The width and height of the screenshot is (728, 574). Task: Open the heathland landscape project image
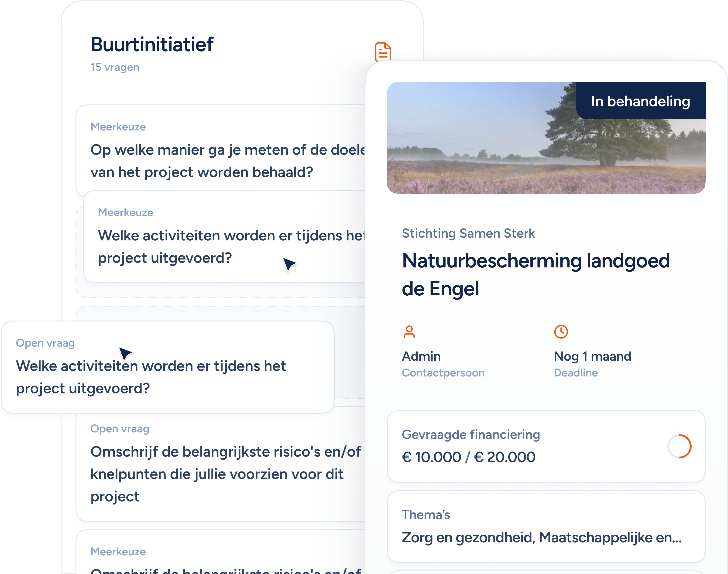tap(546, 138)
